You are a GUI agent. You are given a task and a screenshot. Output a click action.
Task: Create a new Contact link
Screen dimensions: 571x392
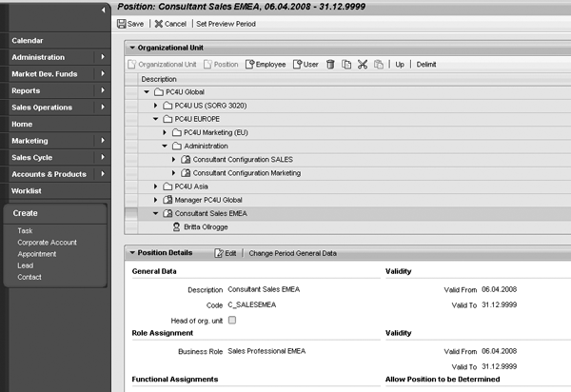point(30,277)
